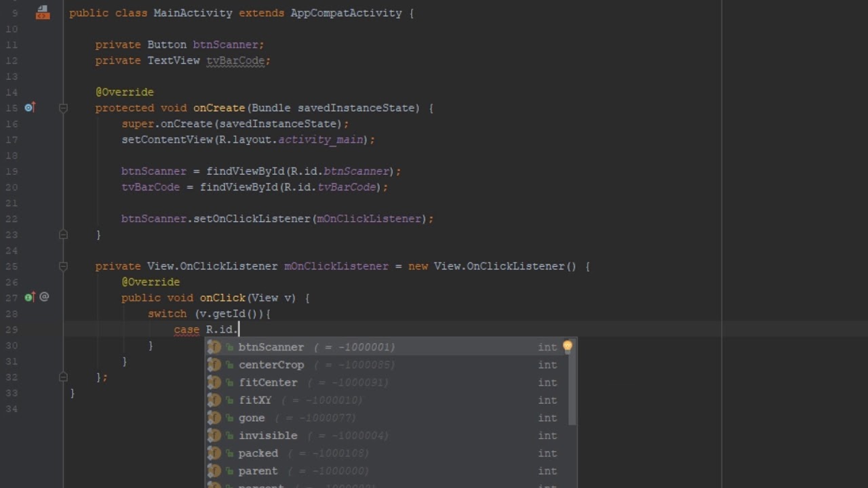
Task: Click the btnScanner field declaration on line 11
Action: (x=225, y=45)
